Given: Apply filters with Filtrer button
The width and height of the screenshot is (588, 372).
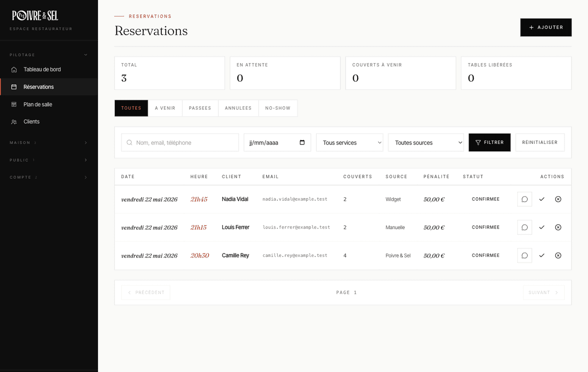Looking at the screenshot, I should click(490, 142).
